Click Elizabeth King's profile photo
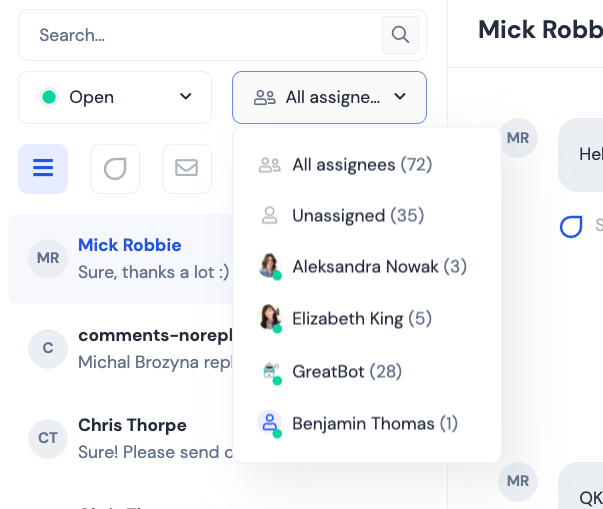Image resolution: width=603 pixels, height=509 pixels. (x=269, y=318)
